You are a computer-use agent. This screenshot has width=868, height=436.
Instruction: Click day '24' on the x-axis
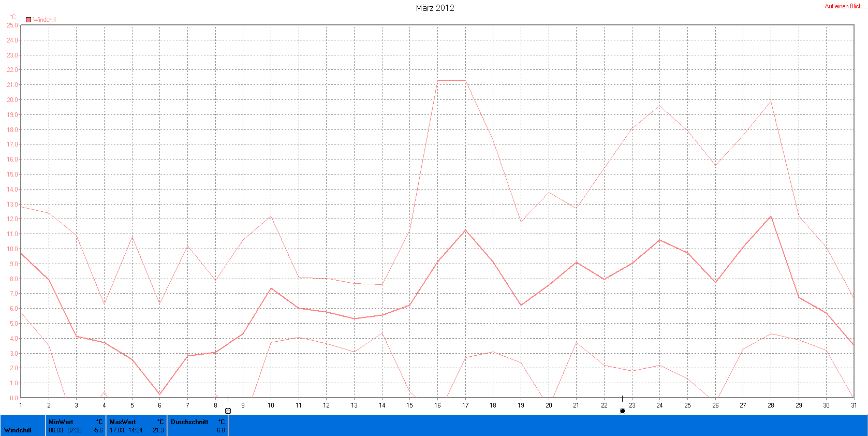click(659, 405)
